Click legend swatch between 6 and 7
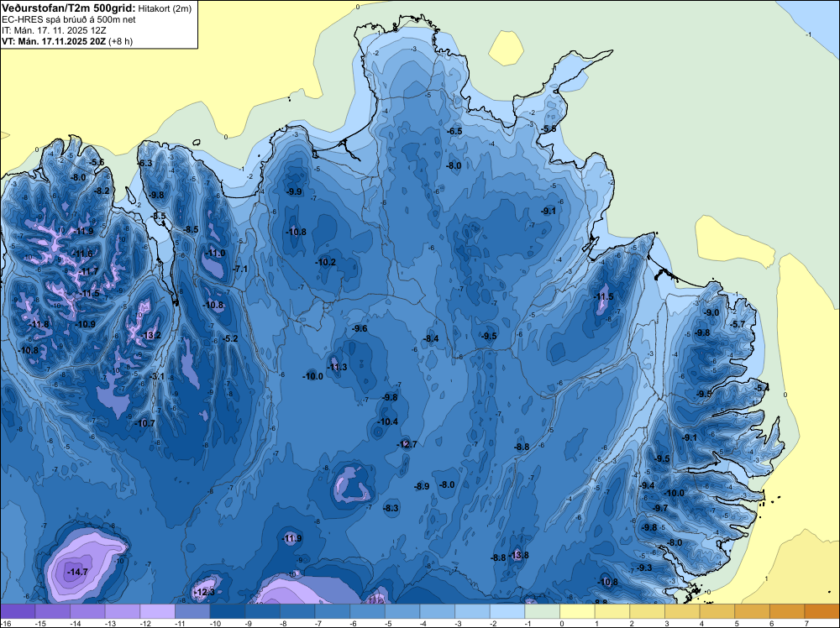The width and height of the screenshot is (840, 628). click(x=787, y=611)
